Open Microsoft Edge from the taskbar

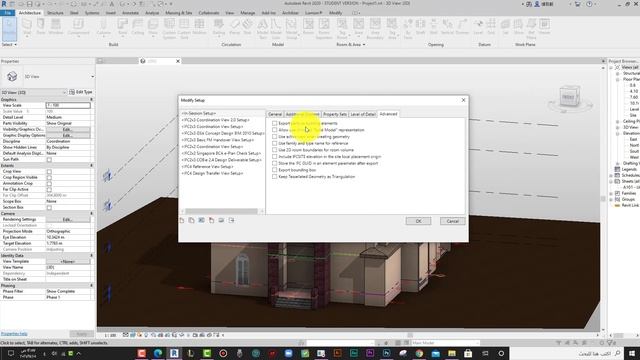pos(158,353)
